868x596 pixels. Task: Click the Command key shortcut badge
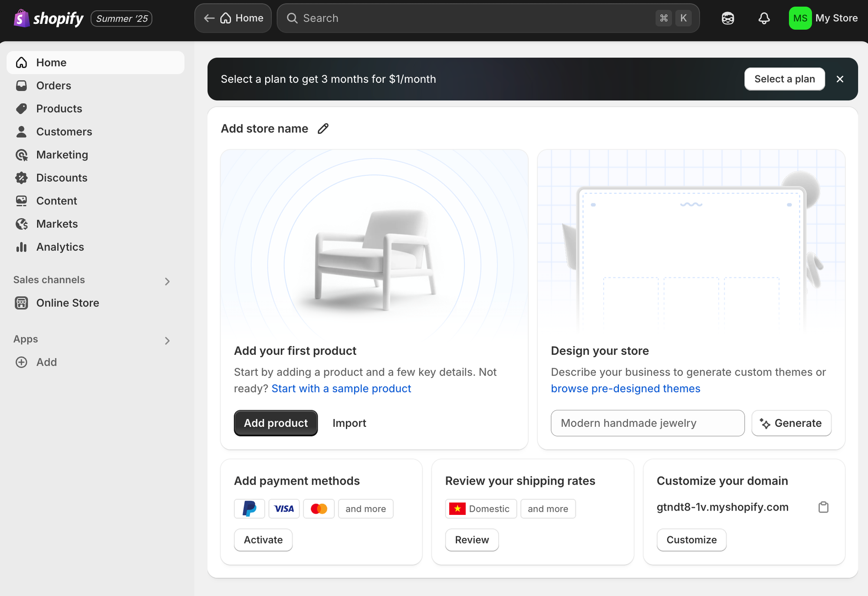coord(664,18)
